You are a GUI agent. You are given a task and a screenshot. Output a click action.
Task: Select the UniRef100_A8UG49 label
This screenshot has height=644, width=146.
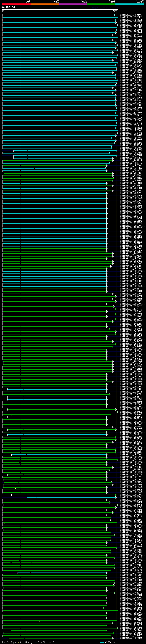[x=131, y=163]
